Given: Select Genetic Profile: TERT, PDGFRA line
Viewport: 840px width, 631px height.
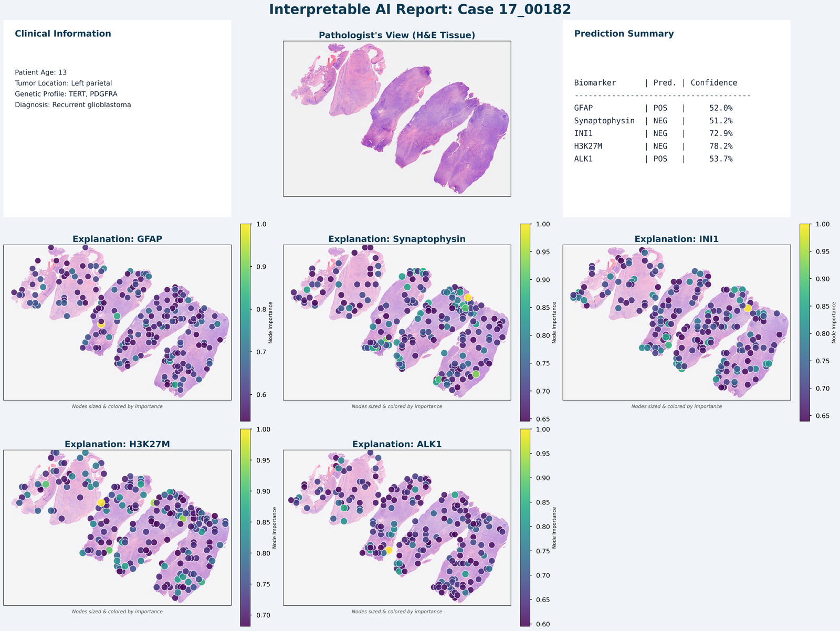Looking at the screenshot, I should [x=66, y=94].
